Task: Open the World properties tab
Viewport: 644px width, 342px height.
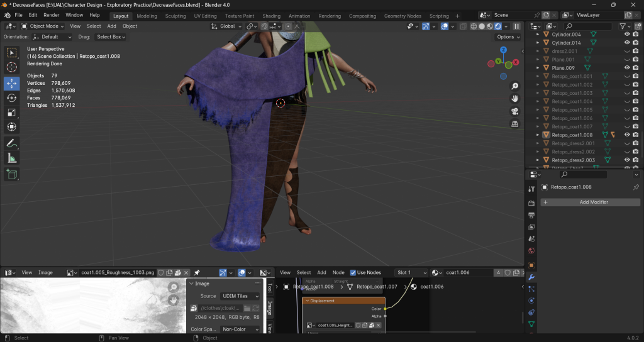Action: 531,250
